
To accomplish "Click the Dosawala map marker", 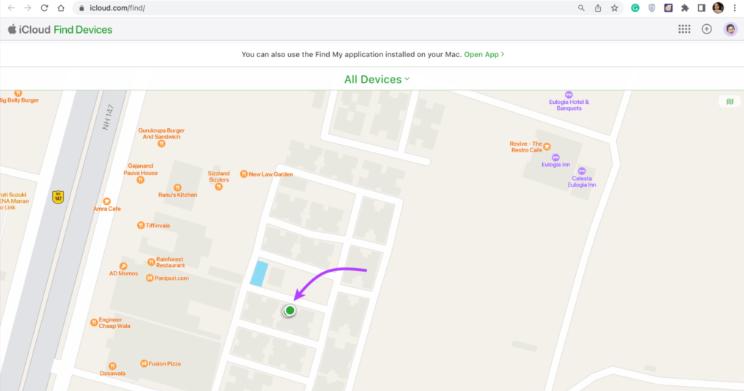I will coord(112,366).
